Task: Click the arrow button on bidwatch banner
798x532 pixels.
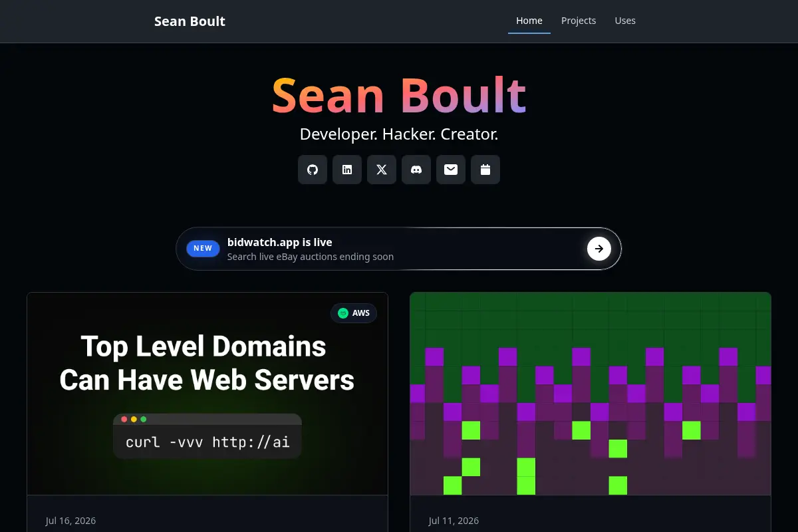Action: coord(599,249)
